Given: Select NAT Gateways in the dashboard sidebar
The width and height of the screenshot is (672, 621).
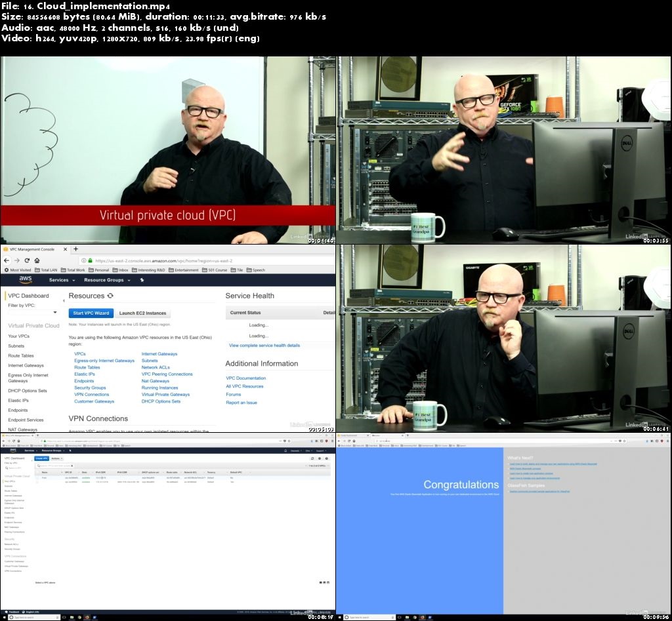Looking at the screenshot, I should 23,430.
